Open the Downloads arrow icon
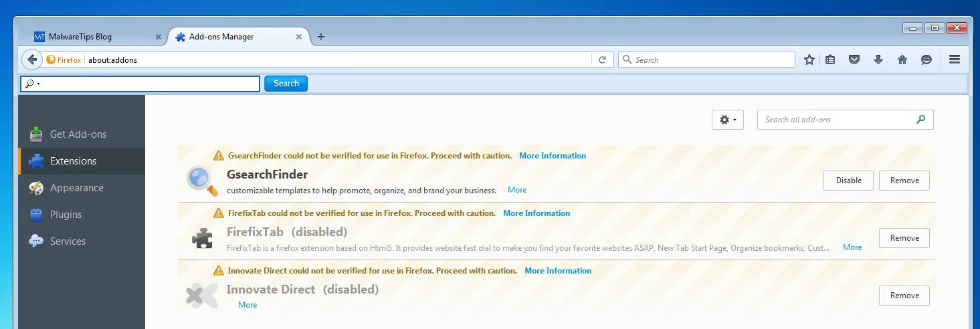This screenshot has height=329, width=980. pos(878,60)
